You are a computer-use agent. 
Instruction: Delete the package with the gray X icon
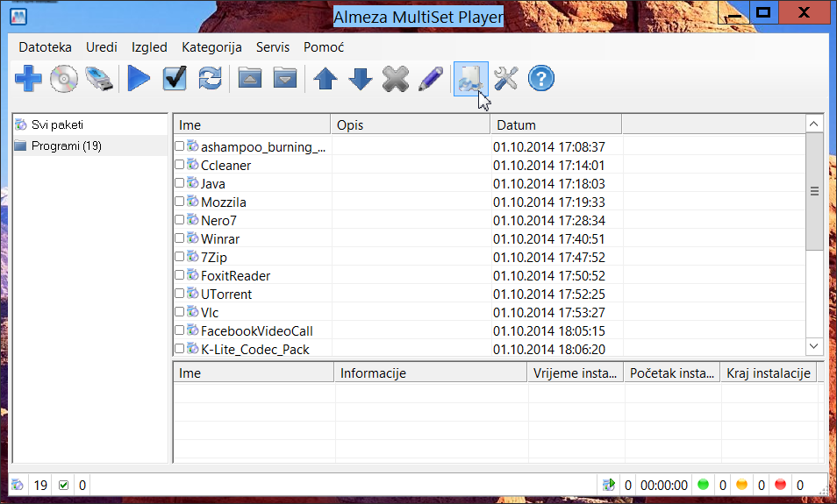pyautogui.click(x=396, y=79)
